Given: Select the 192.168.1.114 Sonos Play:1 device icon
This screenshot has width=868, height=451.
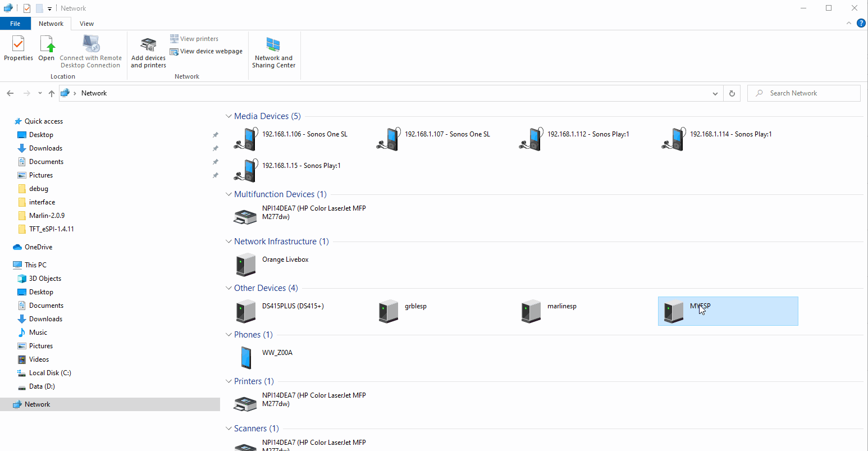Looking at the screenshot, I should (x=673, y=139).
